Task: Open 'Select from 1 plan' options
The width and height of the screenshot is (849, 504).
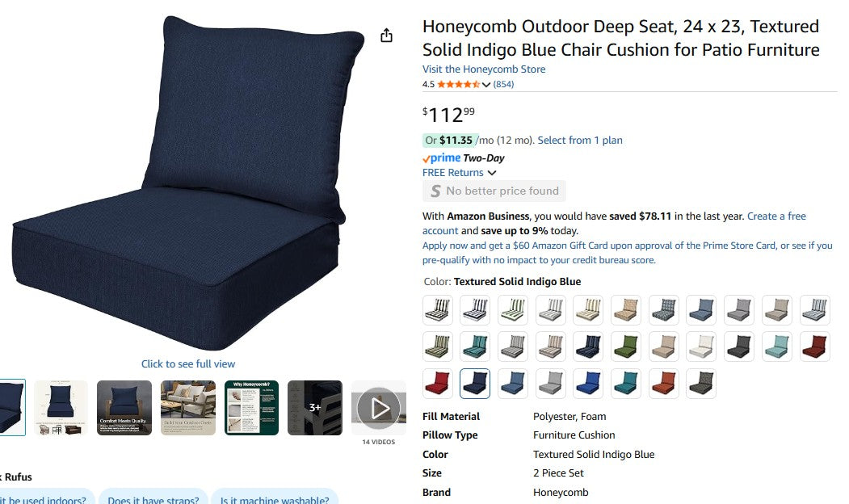Action: (x=580, y=141)
